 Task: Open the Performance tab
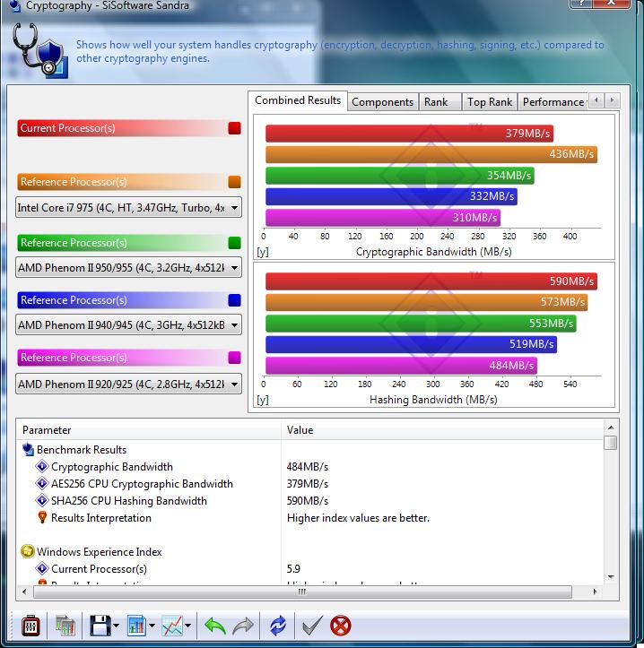(553, 102)
